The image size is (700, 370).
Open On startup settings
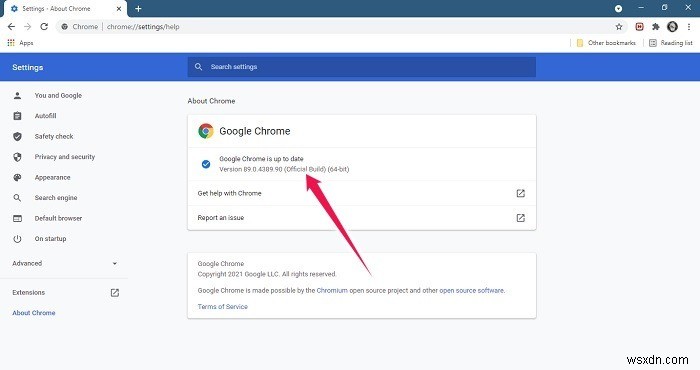coord(50,239)
